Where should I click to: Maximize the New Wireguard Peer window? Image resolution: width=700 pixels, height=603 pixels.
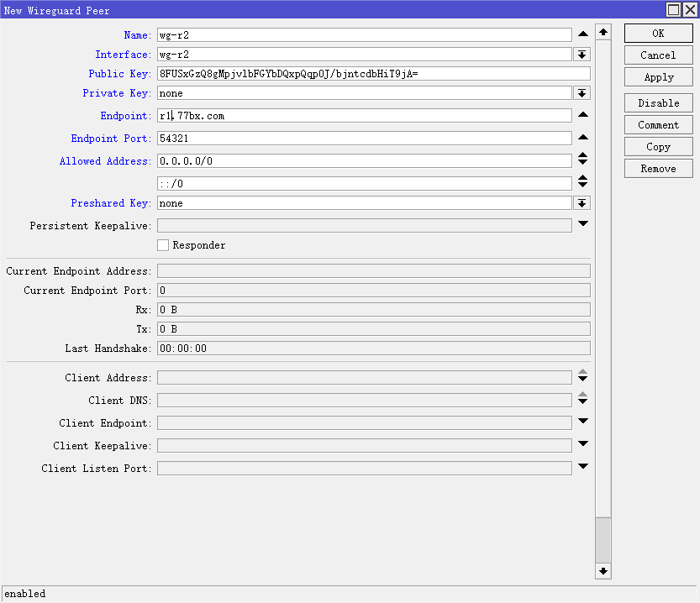click(x=673, y=10)
